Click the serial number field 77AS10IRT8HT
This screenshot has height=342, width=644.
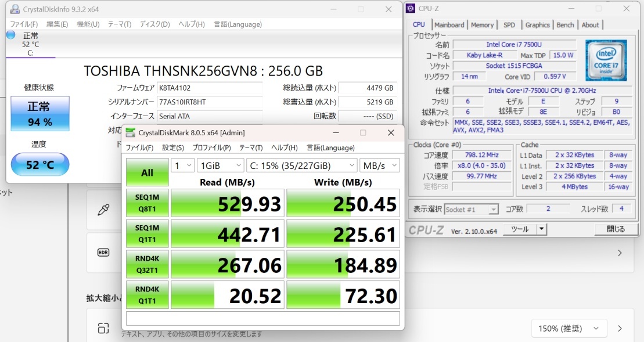coord(210,102)
